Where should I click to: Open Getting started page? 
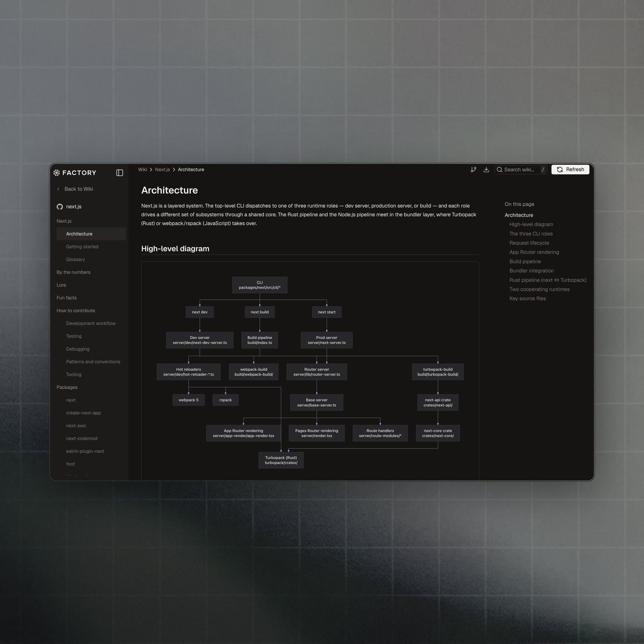pyautogui.click(x=82, y=246)
